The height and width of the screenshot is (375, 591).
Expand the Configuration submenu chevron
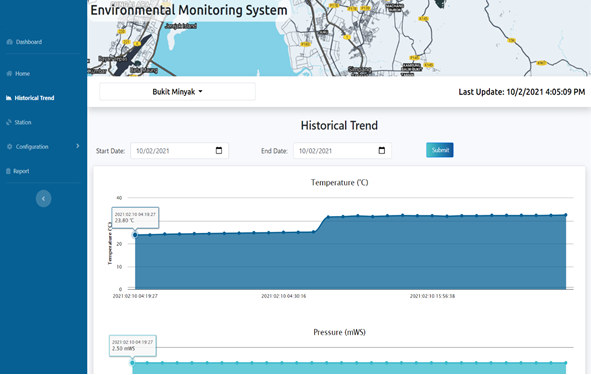point(78,146)
